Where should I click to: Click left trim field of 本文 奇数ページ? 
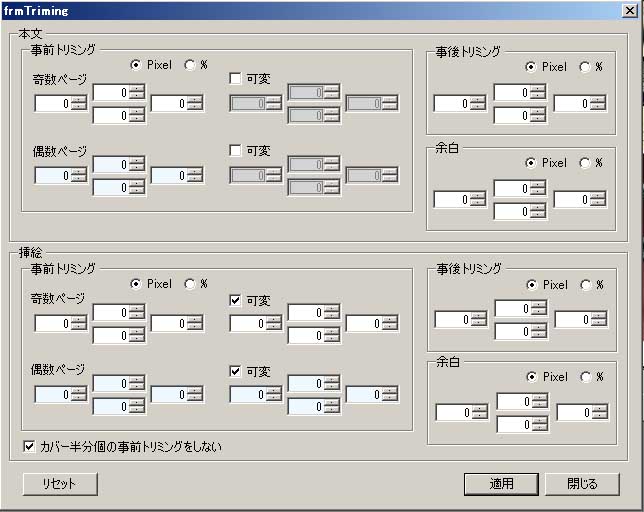[x=61, y=103]
